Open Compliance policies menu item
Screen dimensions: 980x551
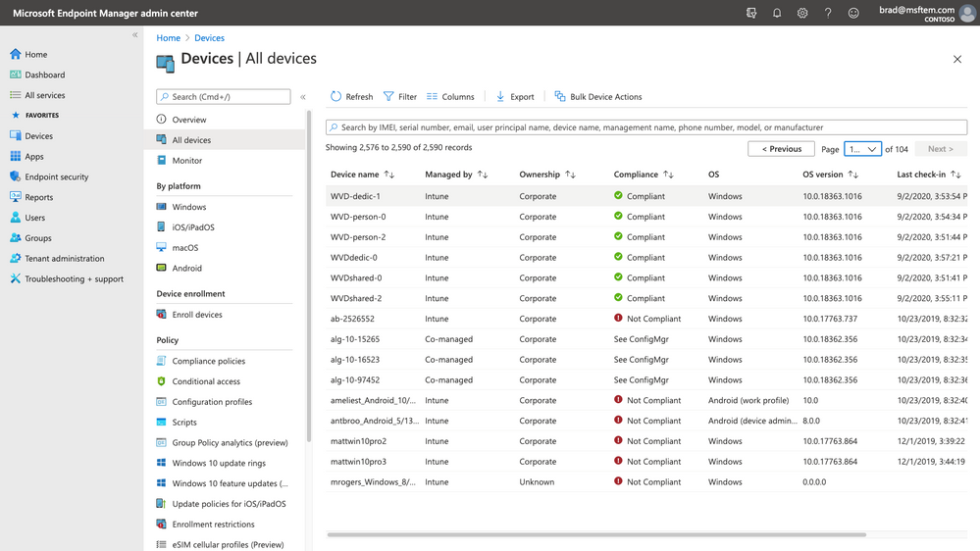pos(208,362)
